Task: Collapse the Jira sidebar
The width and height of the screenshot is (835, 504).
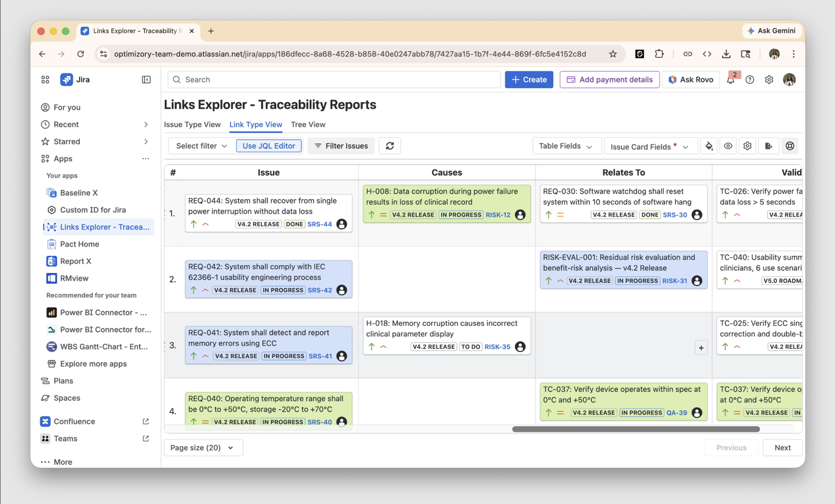Action: click(146, 80)
